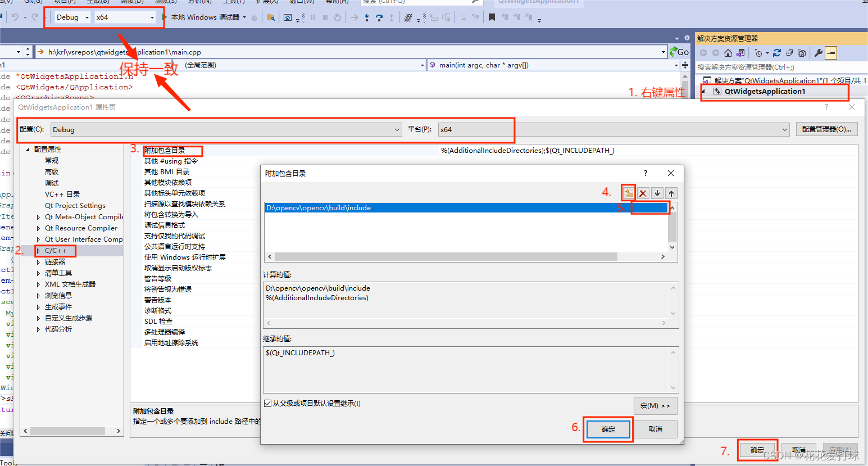Screen dimensions: 868x466
Task: Click the Undo icon in toolbar
Action: pos(15,17)
